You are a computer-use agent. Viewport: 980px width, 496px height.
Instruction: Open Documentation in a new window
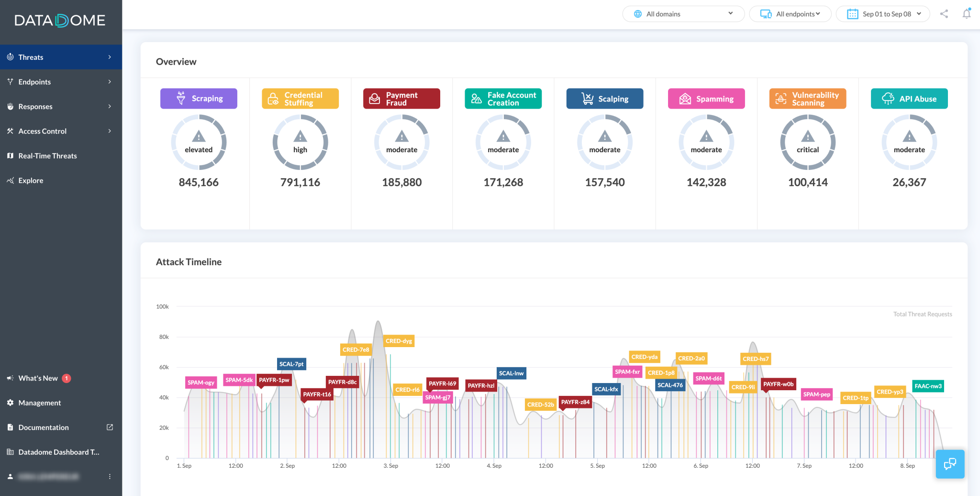click(x=110, y=427)
